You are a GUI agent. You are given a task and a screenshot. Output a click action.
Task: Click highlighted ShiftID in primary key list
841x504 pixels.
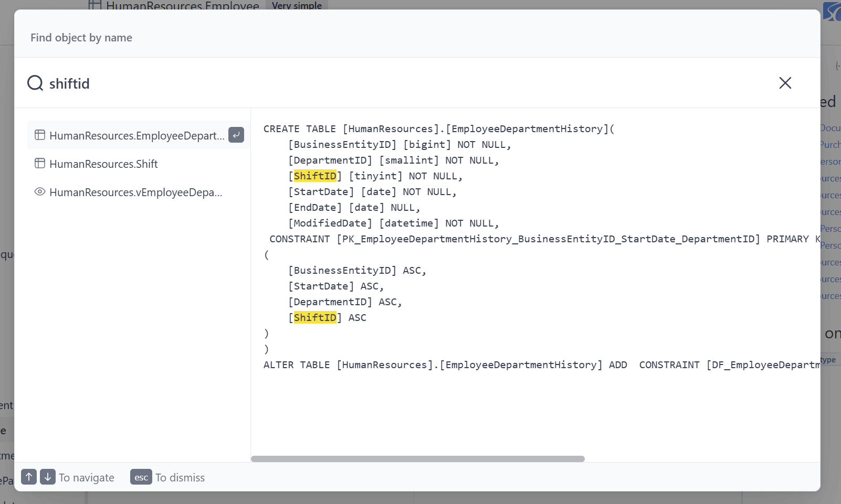(315, 318)
